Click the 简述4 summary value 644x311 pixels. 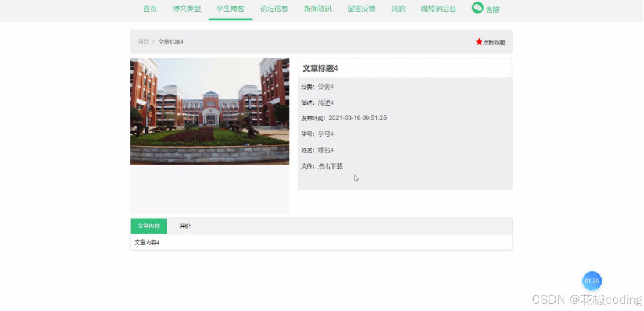[x=325, y=103]
